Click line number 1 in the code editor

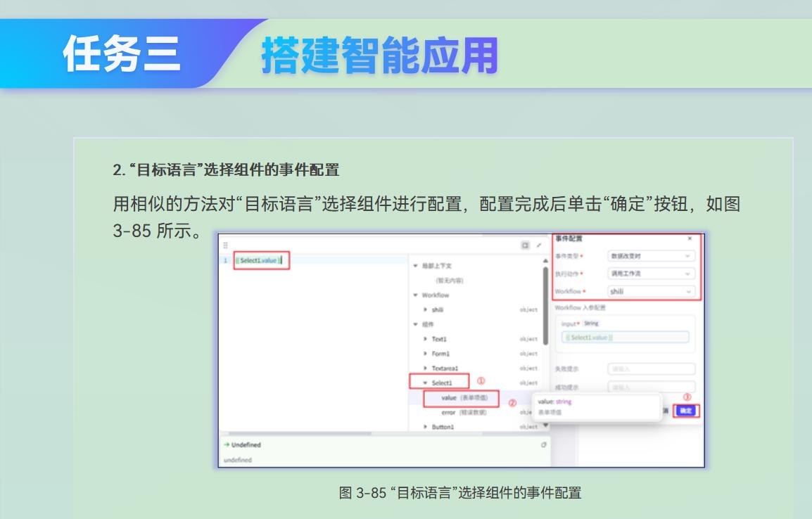(225, 260)
